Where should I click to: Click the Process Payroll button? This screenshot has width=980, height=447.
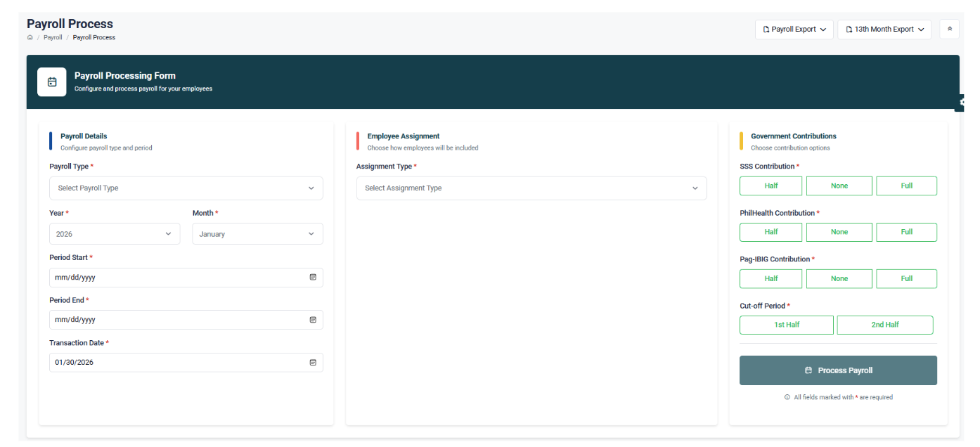pyautogui.click(x=837, y=370)
